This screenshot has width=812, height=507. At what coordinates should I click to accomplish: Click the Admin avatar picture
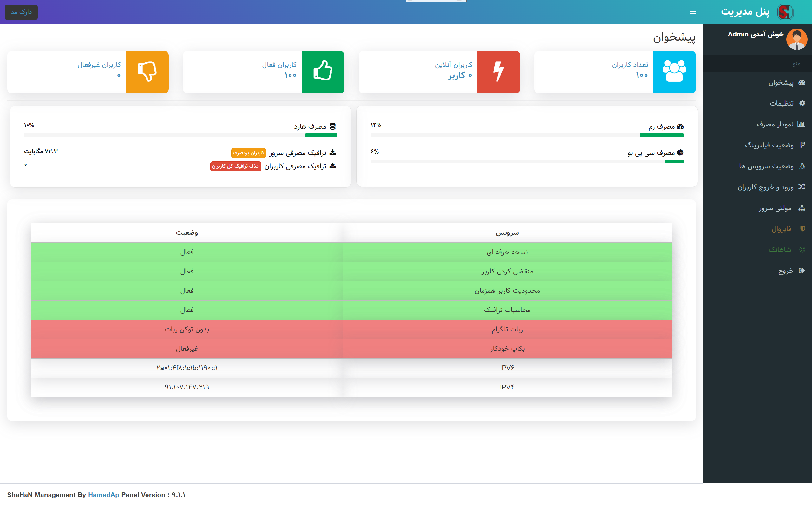[796, 39]
